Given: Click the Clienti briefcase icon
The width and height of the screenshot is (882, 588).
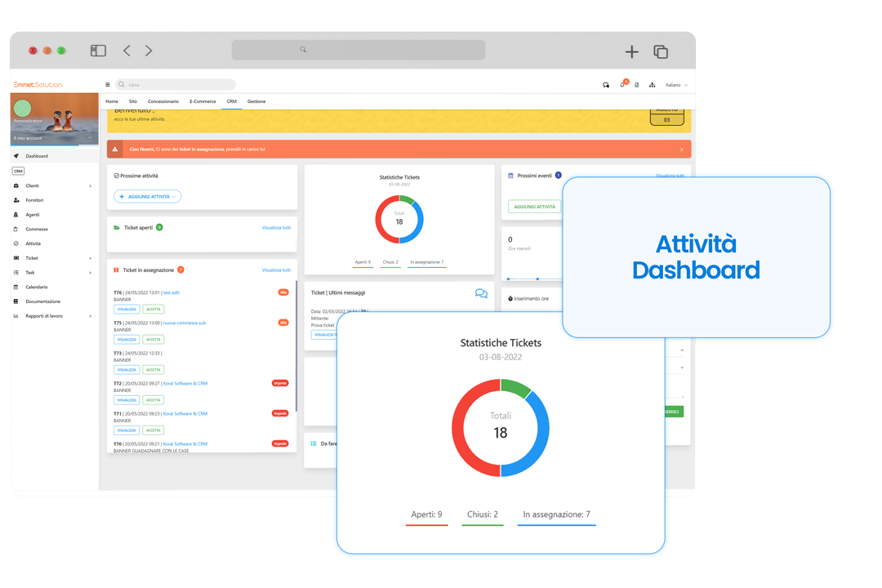Looking at the screenshot, I should click(x=16, y=185).
